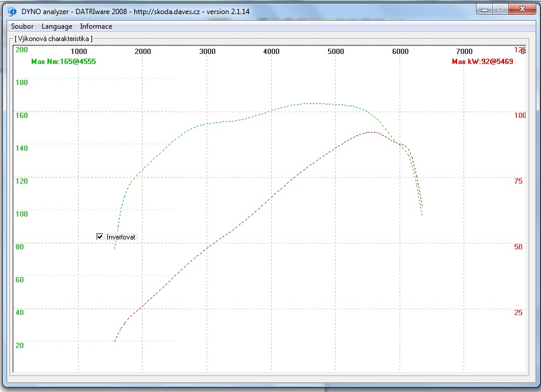This screenshot has width=541, height=392.
Task: Open the Informace menu
Action: 96,26
